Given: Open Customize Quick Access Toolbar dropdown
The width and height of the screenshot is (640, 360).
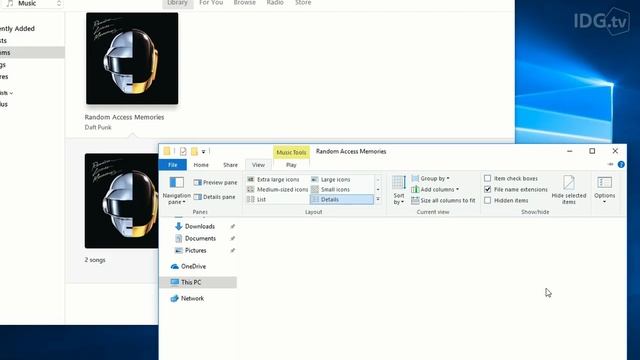Looking at the screenshot, I should [203, 152].
